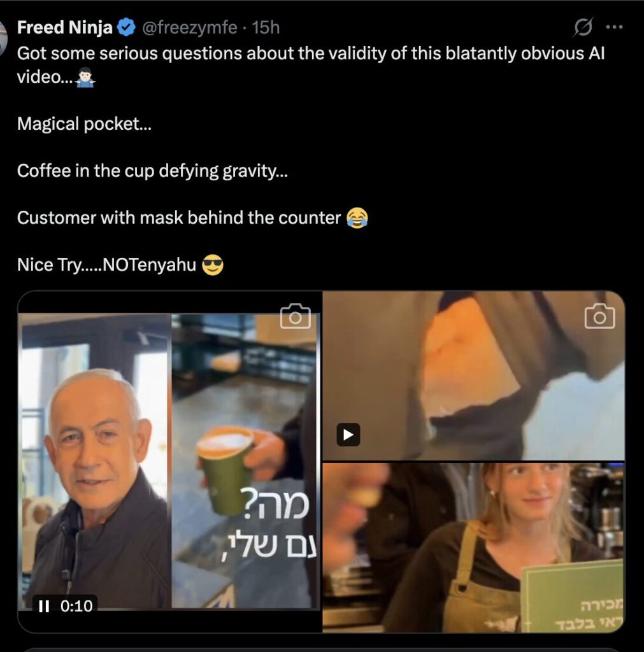
Task: Open the @freezymfe handle link
Action: pos(190,27)
